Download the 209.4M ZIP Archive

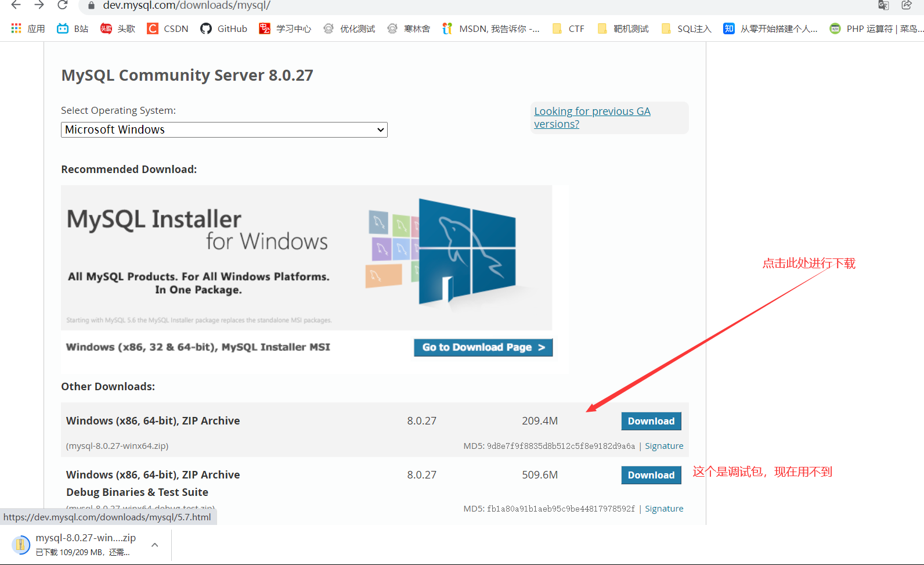pyautogui.click(x=651, y=421)
